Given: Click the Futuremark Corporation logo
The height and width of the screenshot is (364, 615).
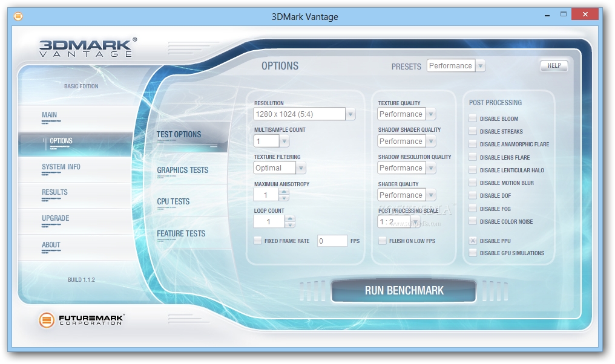Looking at the screenshot, I should point(82,320).
